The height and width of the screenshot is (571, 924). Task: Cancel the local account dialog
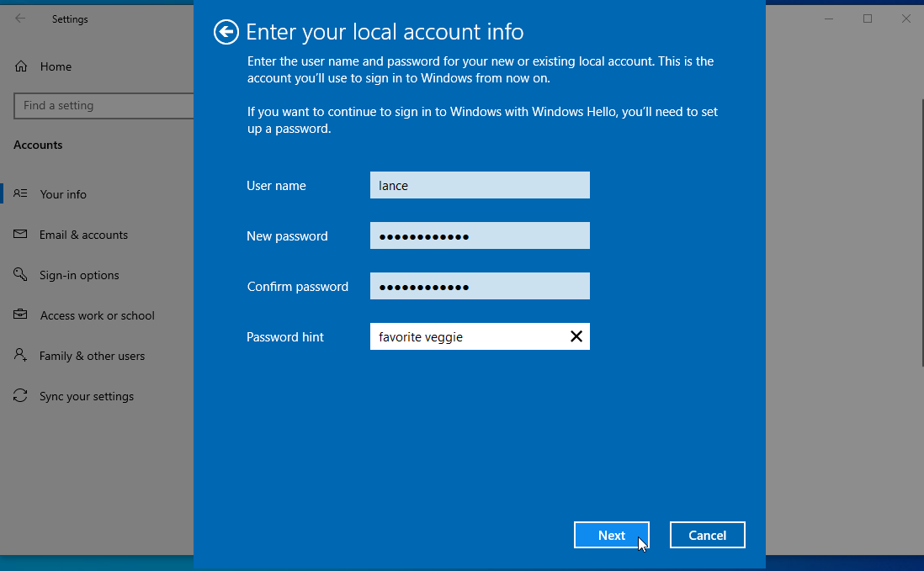tap(707, 535)
